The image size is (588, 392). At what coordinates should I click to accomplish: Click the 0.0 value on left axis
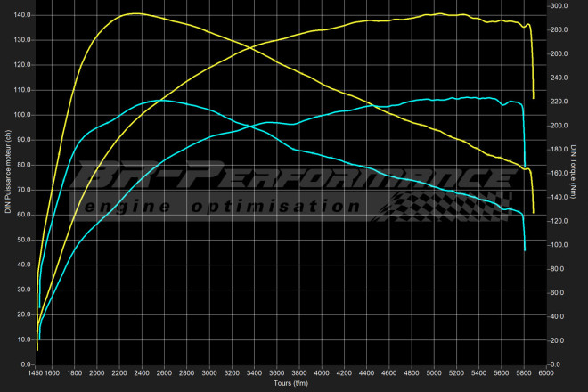click(x=26, y=364)
